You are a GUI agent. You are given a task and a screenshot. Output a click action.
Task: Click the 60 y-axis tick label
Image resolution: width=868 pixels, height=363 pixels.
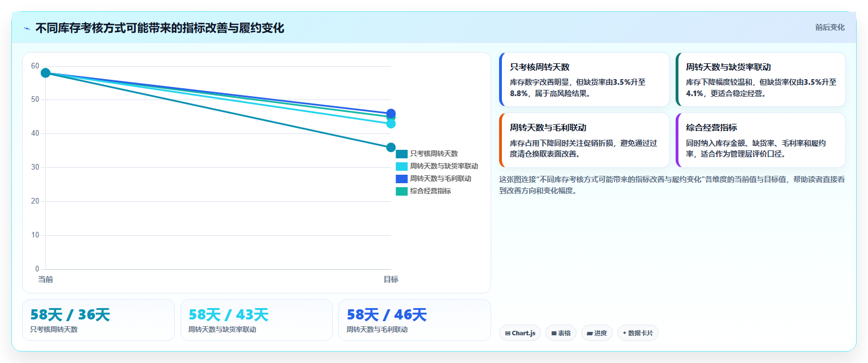click(35, 66)
